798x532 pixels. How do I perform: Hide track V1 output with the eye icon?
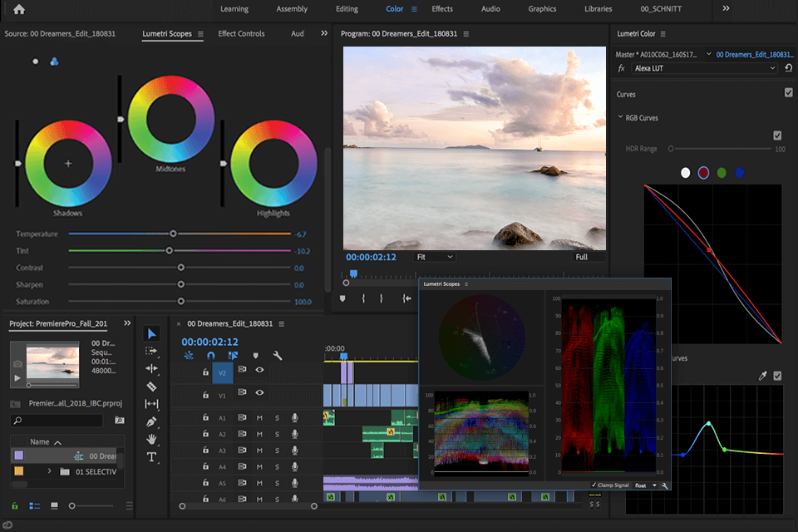point(259,393)
